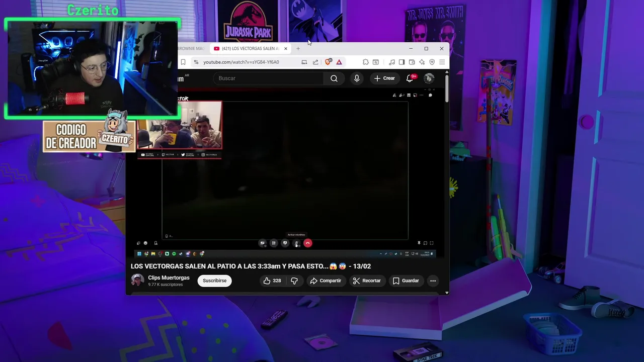Open the Brave VPN shield icon
644x362 pixels.
pyautogui.click(x=432, y=62)
